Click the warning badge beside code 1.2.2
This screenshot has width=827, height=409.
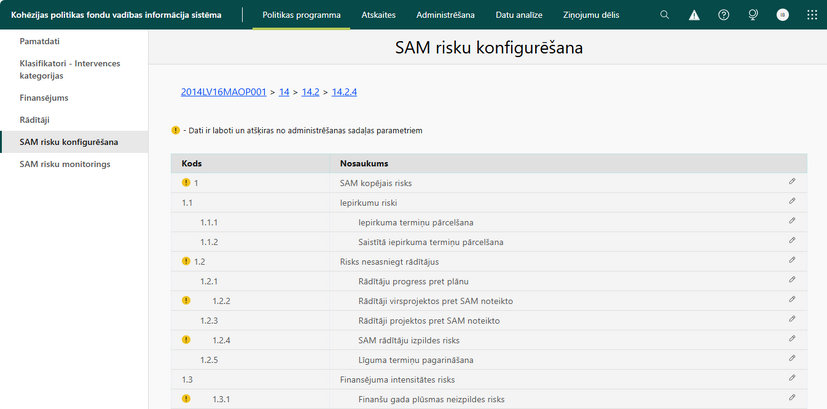coord(186,300)
